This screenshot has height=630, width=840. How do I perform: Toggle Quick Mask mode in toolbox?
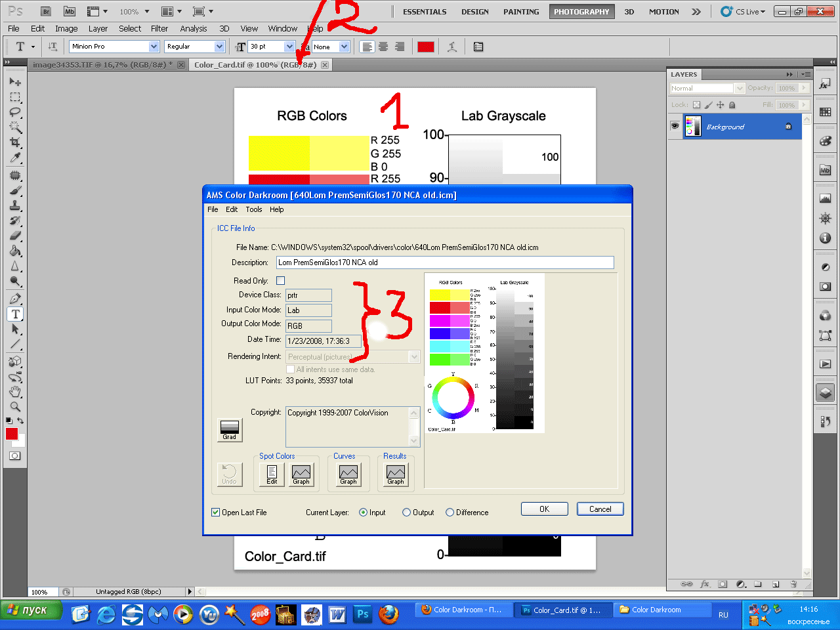[x=15, y=455]
